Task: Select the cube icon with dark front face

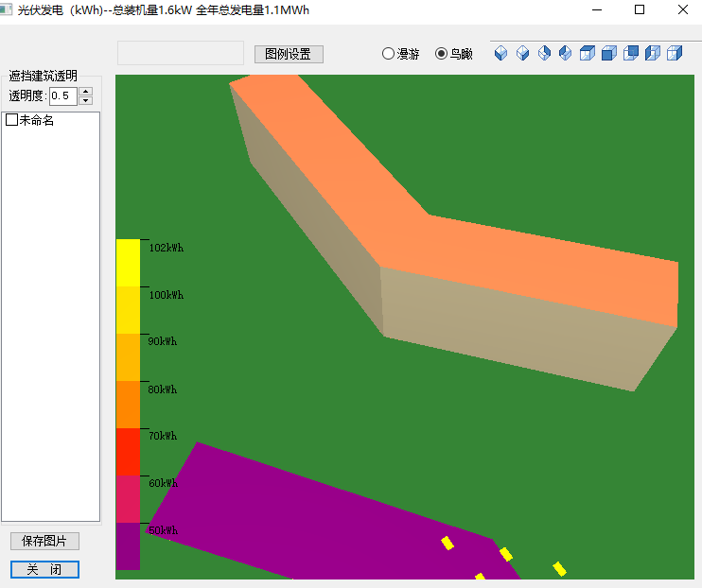Action: pyautogui.click(x=609, y=54)
